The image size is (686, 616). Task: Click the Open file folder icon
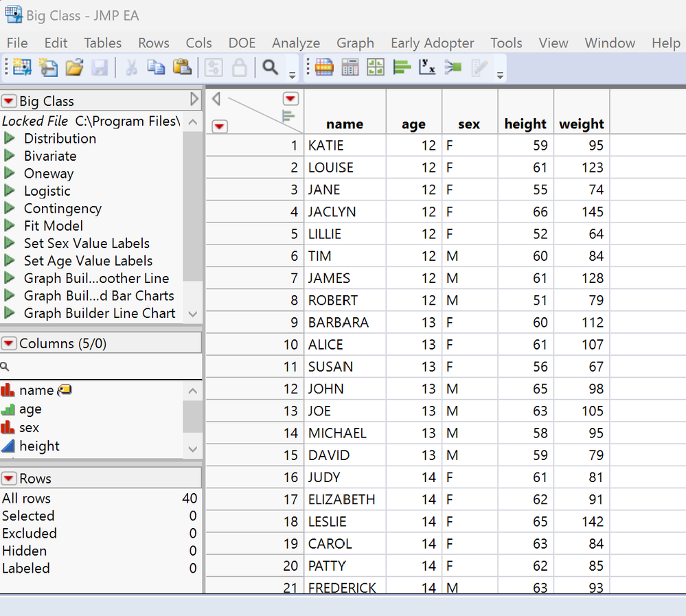click(74, 67)
